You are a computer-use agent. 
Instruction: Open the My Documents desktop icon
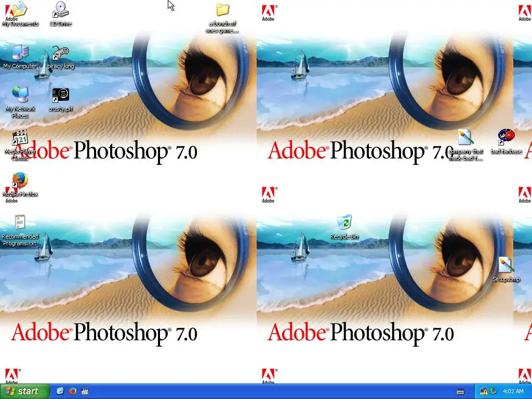pyautogui.click(x=20, y=14)
